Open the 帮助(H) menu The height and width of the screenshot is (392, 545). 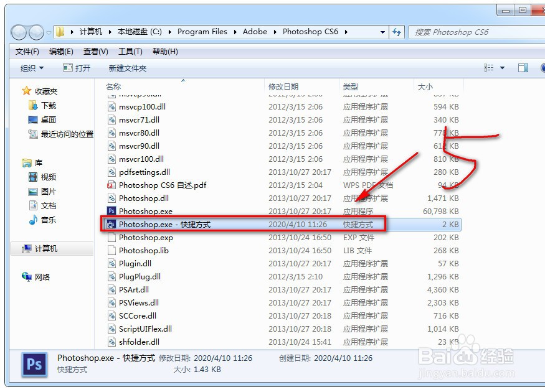165,52
